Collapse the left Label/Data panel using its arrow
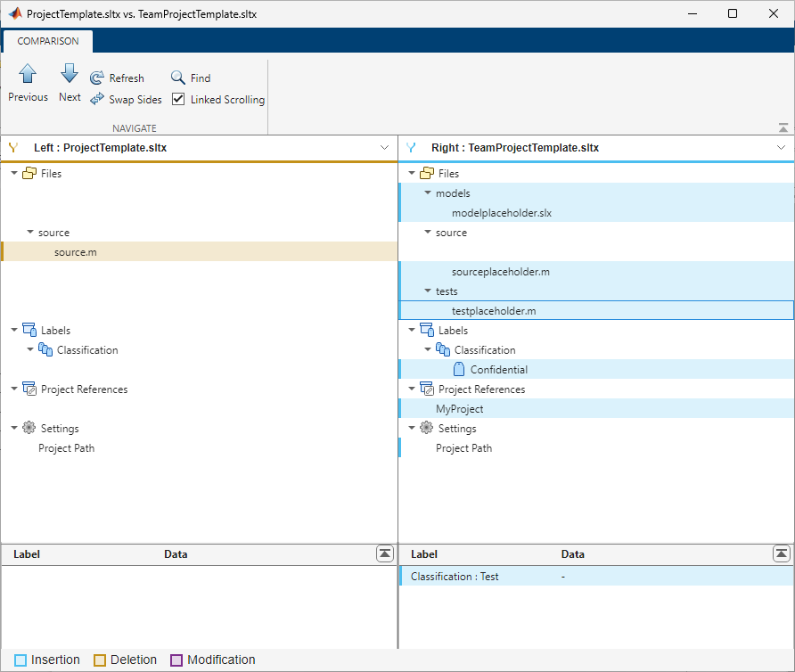 (x=385, y=553)
